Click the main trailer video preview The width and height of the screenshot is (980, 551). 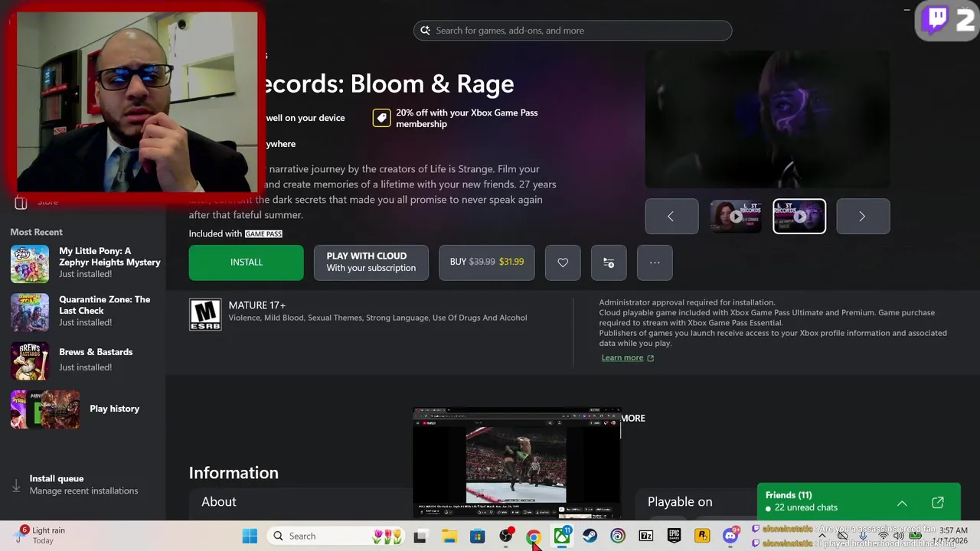point(767,119)
